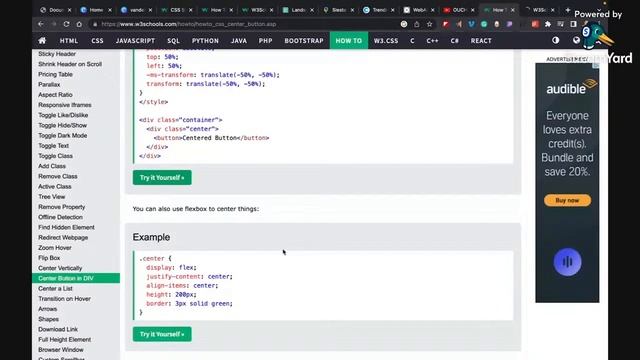Open SQL in the top navigation
This screenshot has height=360, width=640.
pyautogui.click(x=173, y=41)
